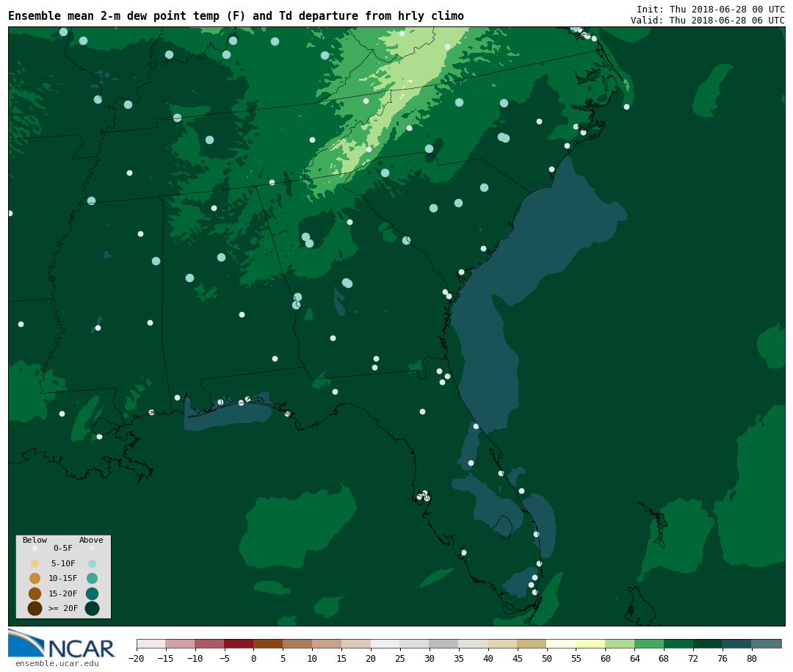
Task: Click the 'Below' legend header
Action: [x=35, y=540]
